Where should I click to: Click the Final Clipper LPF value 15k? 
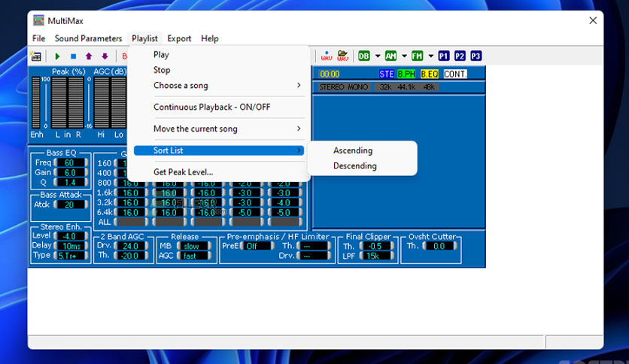[376, 256]
